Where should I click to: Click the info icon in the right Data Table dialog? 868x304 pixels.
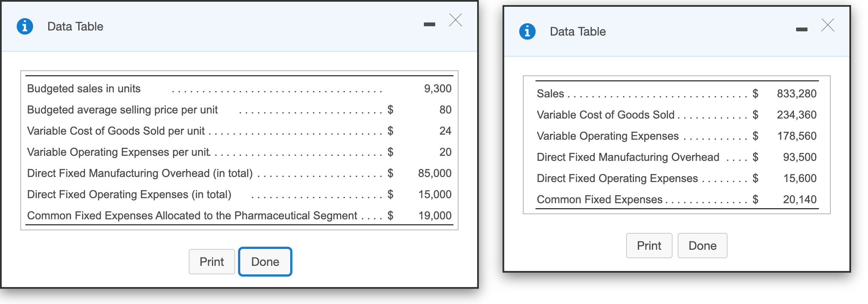click(527, 31)
